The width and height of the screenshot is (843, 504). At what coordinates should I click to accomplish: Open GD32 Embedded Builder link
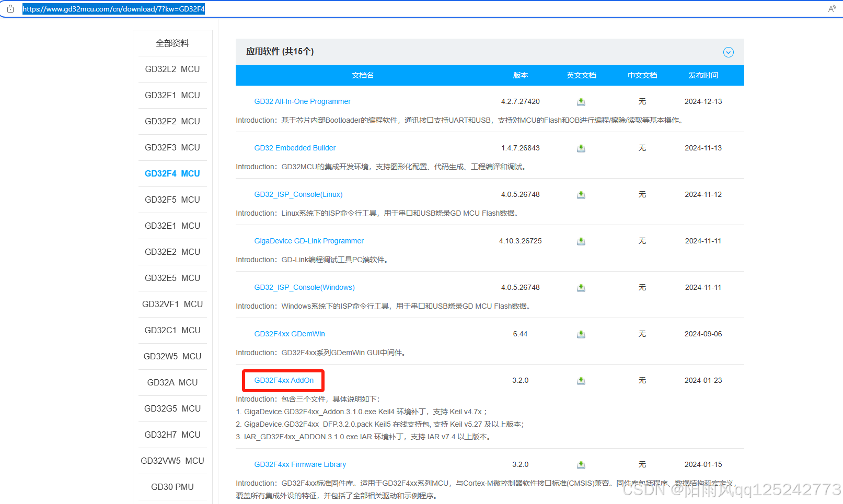(x=295, y=148)
